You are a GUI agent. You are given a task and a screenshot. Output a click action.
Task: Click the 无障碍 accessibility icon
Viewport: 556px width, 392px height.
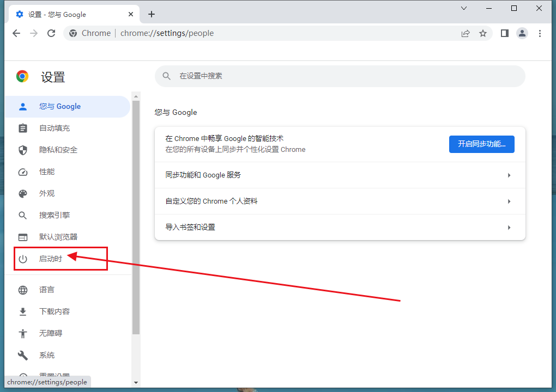click(x=23, y=334)
